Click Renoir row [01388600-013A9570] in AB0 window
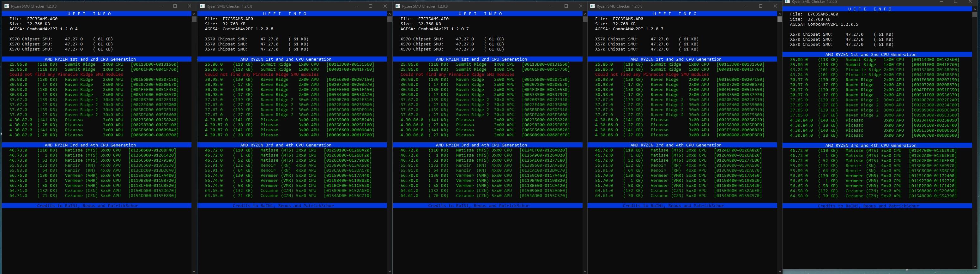980x274 pixels. pos(874,166)
